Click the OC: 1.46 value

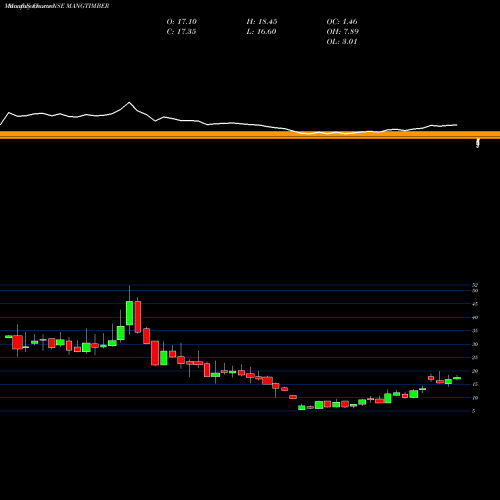pos(342,22)
